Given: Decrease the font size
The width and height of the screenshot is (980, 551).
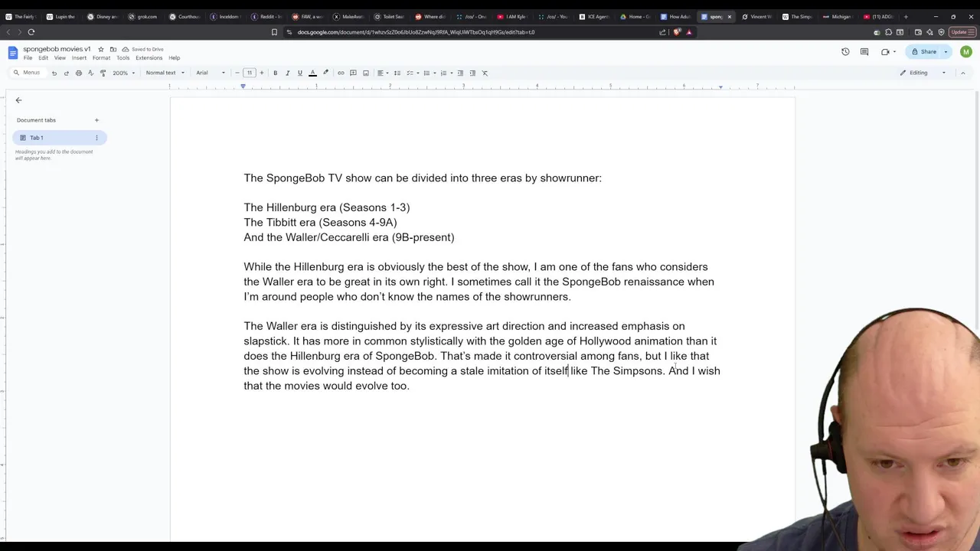Looking at the screenshot, I should 237,73.
